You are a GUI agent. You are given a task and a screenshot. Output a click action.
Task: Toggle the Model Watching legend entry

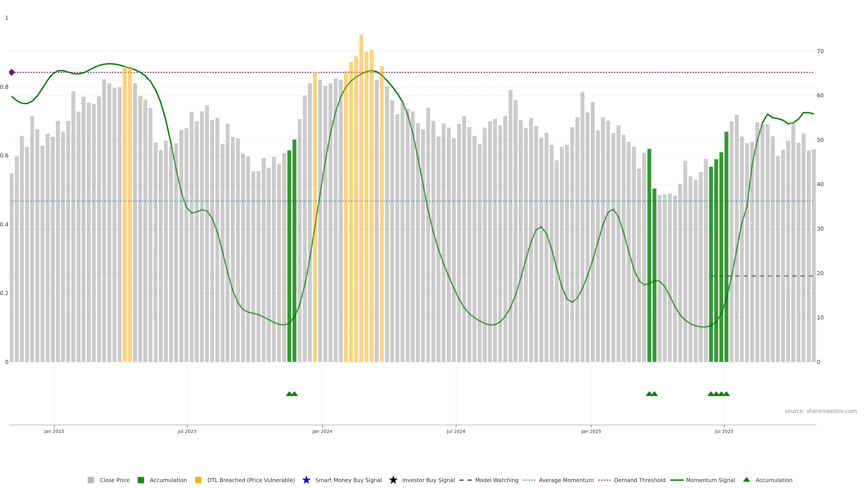coord(496,480)
